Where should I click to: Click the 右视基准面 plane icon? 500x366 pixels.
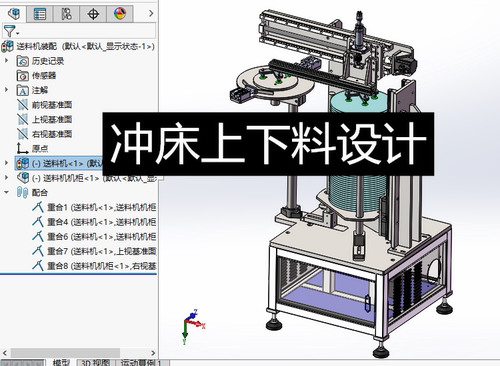pyautogui.click(x=23, y=134)
